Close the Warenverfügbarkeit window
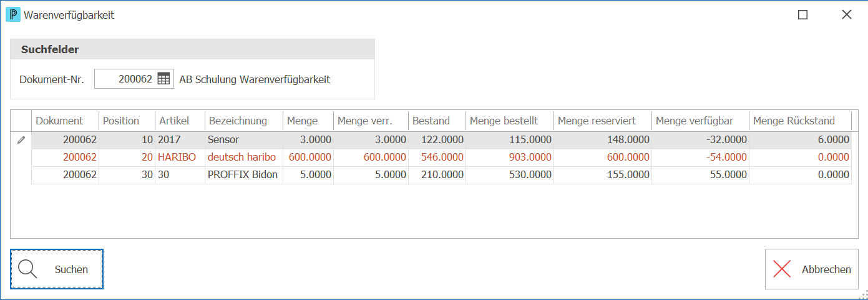 coord(846,14)
